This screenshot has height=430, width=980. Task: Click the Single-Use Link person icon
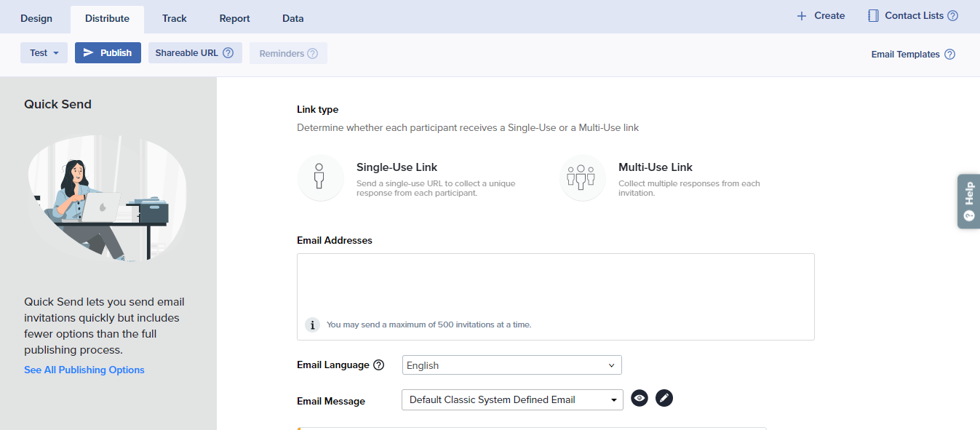tap(320, 178)
